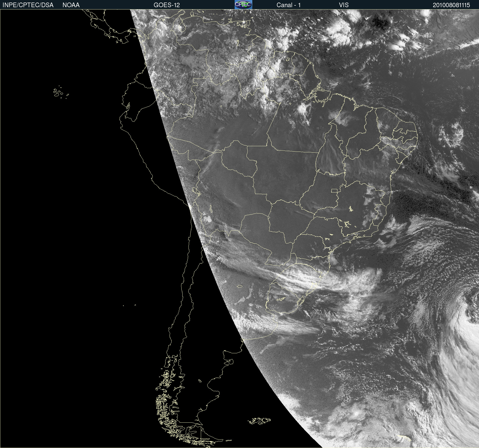
Task: Click the timestamp 201008081115
Action: 451,5
